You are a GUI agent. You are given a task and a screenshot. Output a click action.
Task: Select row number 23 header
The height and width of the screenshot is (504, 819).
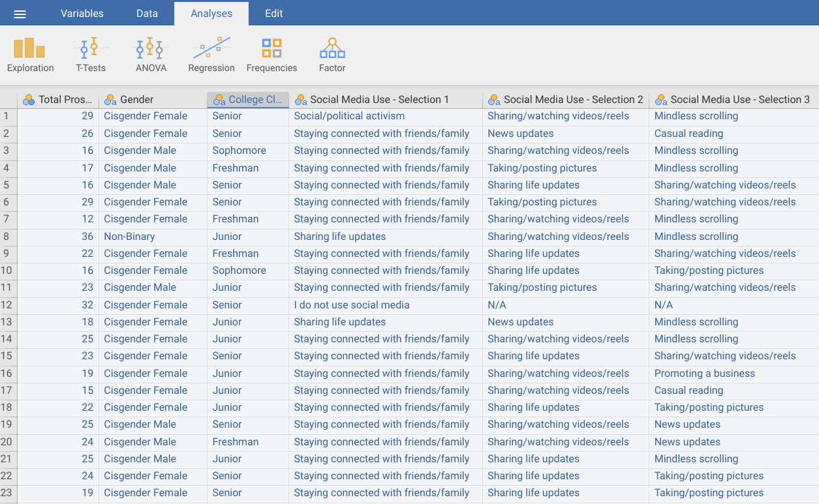tap(8, 493)
